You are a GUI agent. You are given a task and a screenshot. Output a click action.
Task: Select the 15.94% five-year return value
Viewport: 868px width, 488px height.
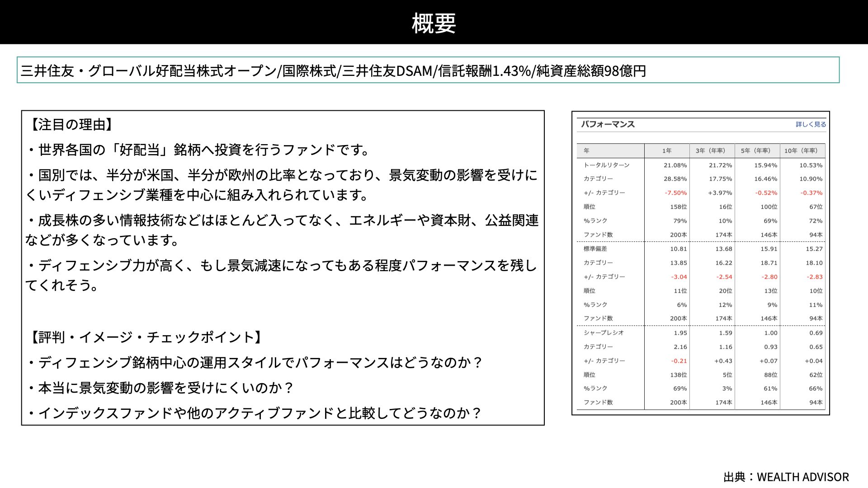[x=765, y=165]
